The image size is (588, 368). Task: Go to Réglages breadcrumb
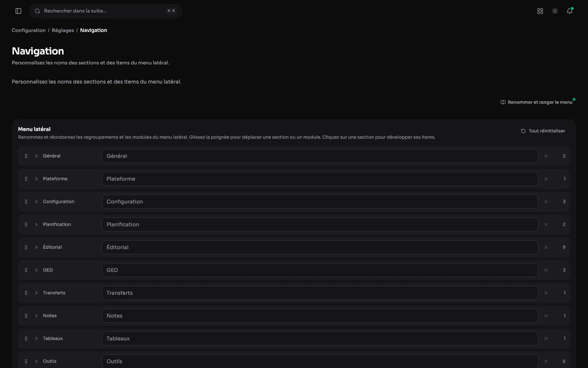pos(63,30)
